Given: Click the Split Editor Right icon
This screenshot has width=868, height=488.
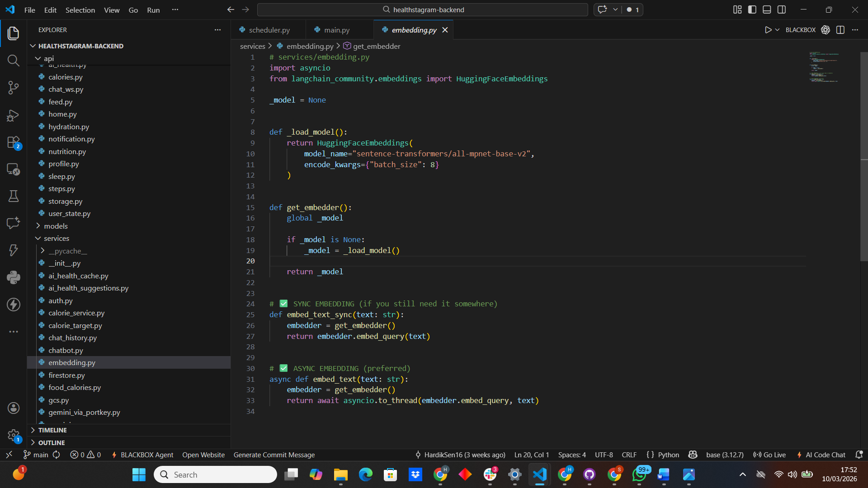Looking at the screenshot, I should coord(840,30).
